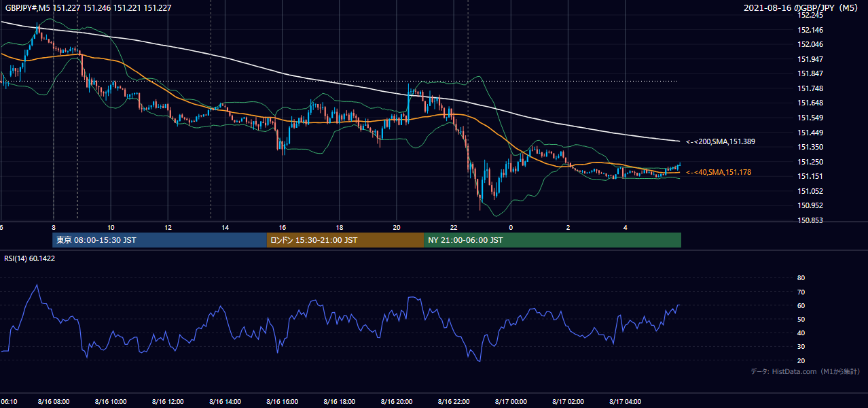Click the 8/17 02:00 time label
868x408 pixels.
pos(567,402)
